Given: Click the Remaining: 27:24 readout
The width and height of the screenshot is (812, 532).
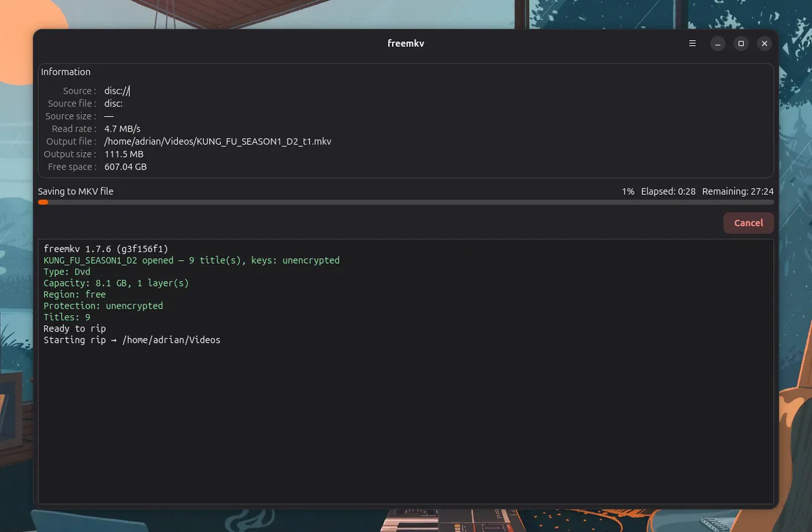Looking at the screenshot, I should click(x=738, y=191).
